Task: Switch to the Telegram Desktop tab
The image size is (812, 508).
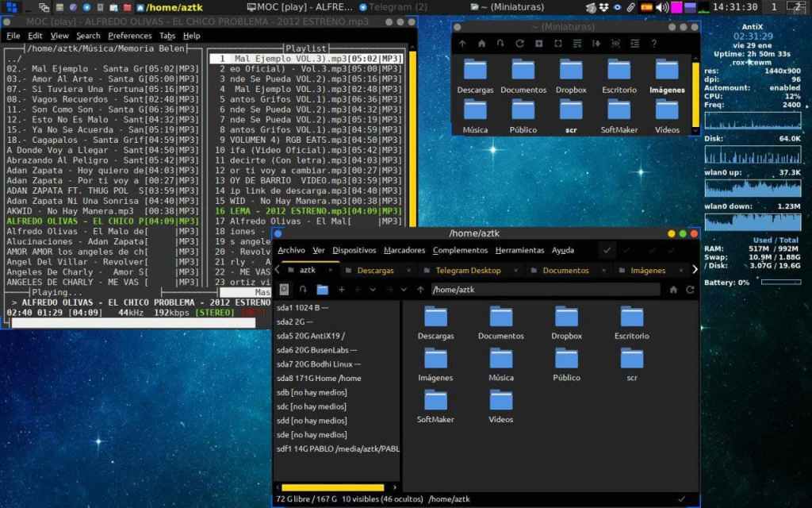Action: 468,270
